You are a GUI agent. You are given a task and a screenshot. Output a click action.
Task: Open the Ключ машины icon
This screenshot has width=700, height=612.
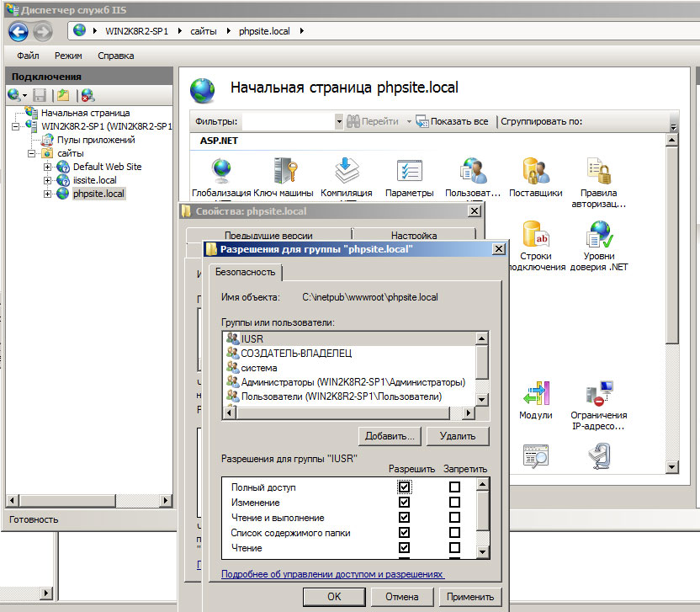pyautogui.click(x=284, y=172)
